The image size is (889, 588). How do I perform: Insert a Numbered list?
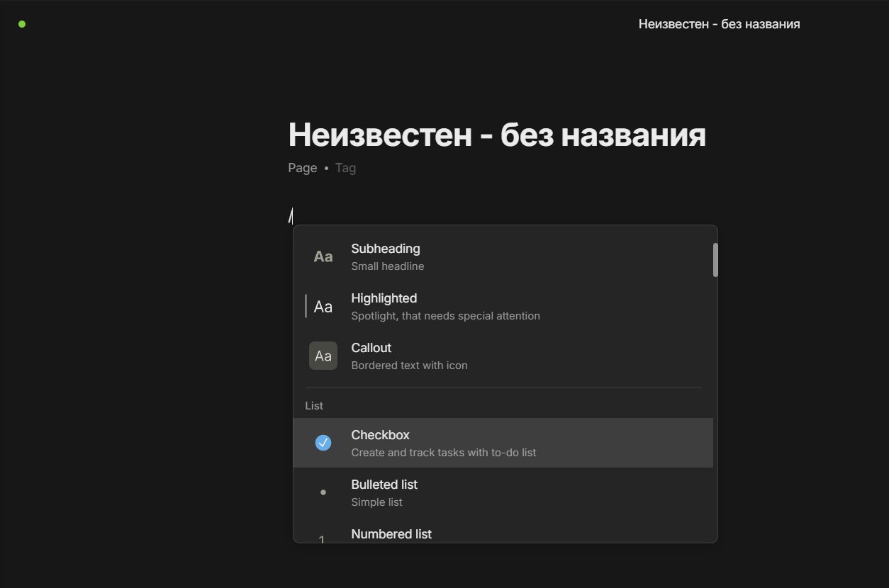tap(503, 531)
